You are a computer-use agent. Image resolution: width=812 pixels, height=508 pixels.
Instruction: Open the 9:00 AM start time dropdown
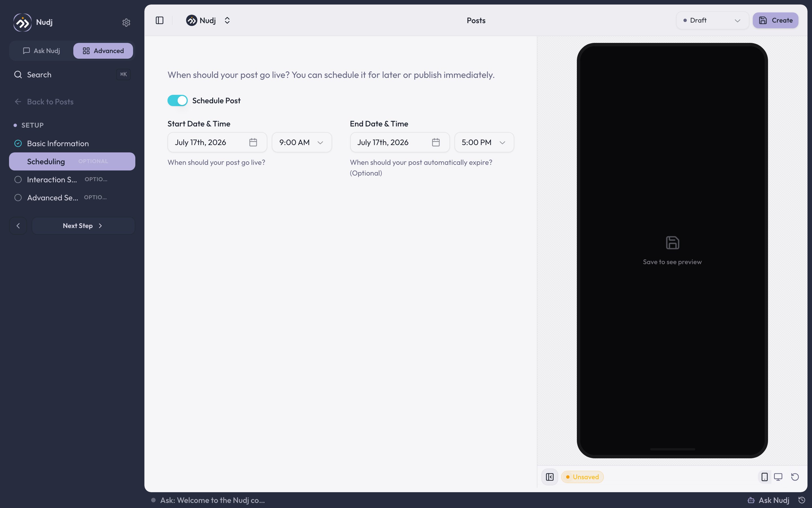coord(302,143)
